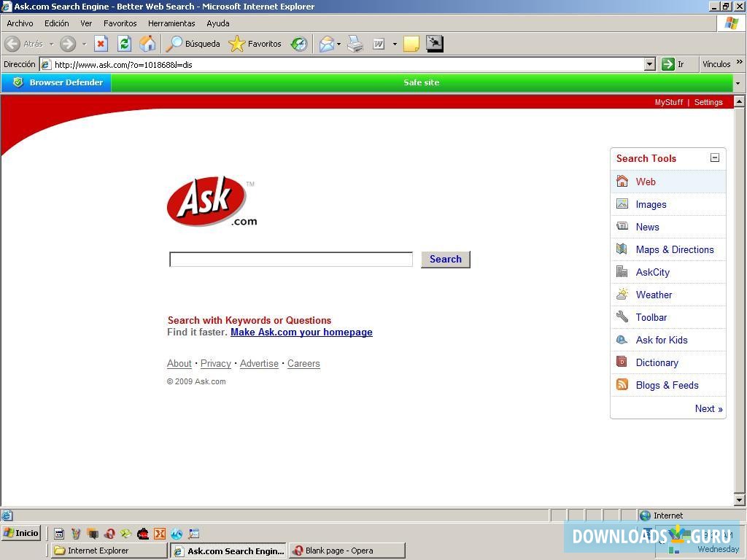
Task: Print the page with printer icon
Action: point(355,44)
